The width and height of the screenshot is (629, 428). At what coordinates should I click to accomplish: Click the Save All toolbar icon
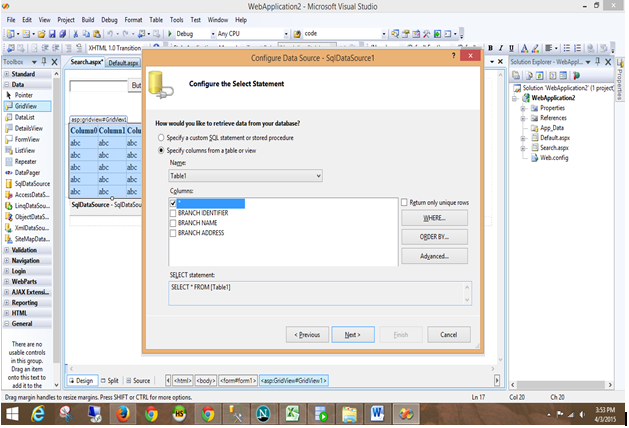(x=63, y=34)
